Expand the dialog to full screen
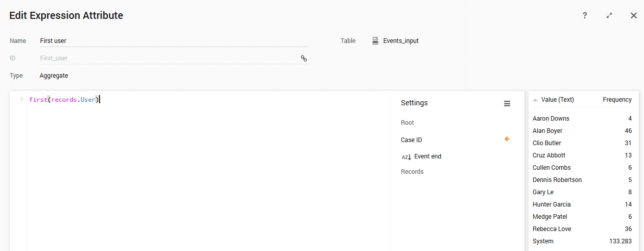 (x=609, y=15)
